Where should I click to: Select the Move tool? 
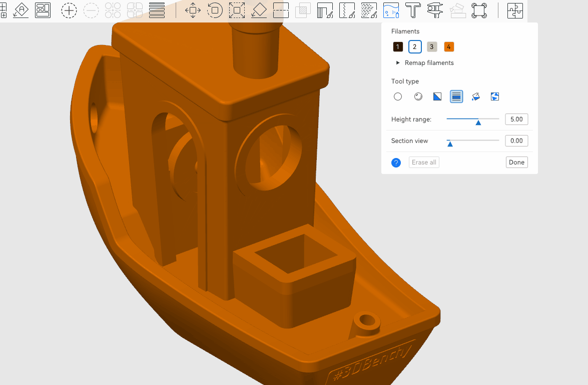click(x=193, y=10)
